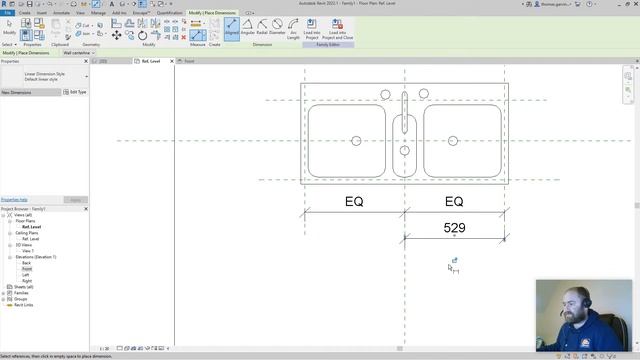Image resolution: width=640 pixels, height=360 pixels.
Task: Click the 529 dimension value
Action: (x=454, y=228)
